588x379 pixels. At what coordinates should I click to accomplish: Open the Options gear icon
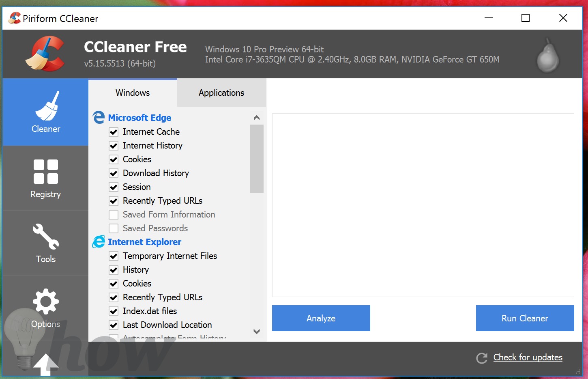46,301
